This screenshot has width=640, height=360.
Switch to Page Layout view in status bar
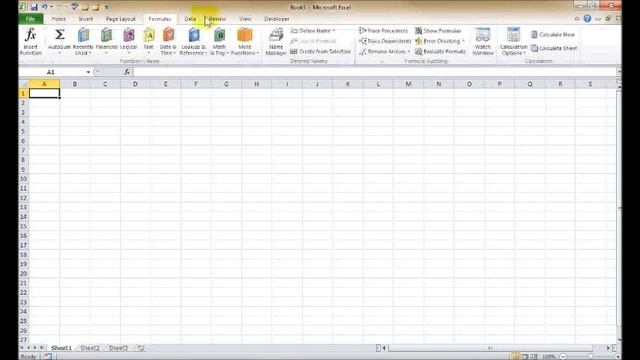point(525,357)
